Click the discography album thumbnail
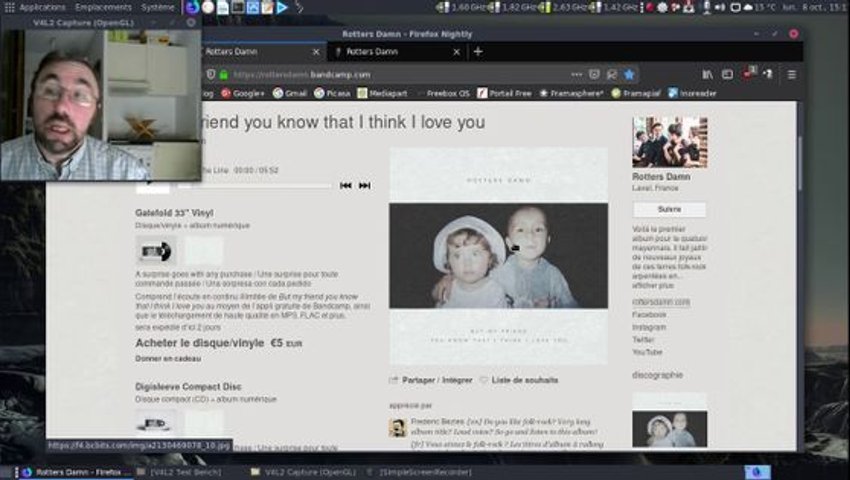 click(x=669, y=421)
